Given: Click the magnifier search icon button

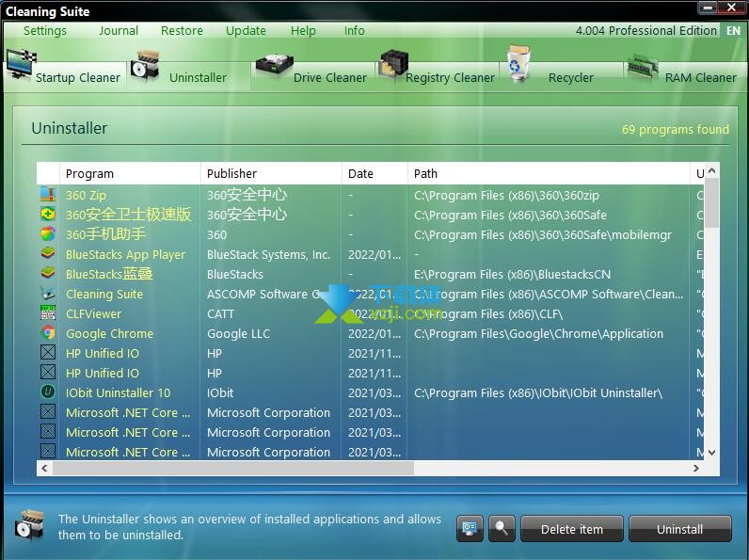Looking at the screenshot, I should [x=502, y=528].
